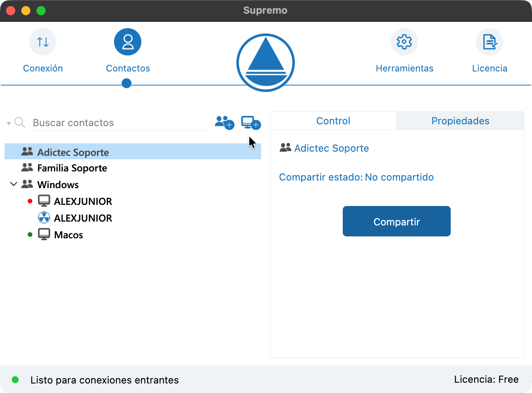Select the Familia Soporte group
Screen dimensions: 532x393
[133, 168]
